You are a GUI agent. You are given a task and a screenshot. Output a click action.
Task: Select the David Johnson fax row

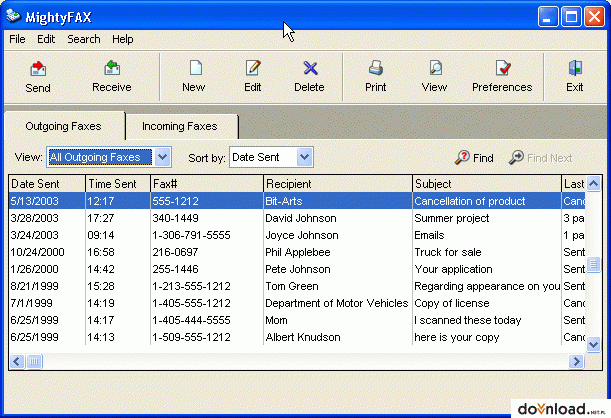coord(297,218)
